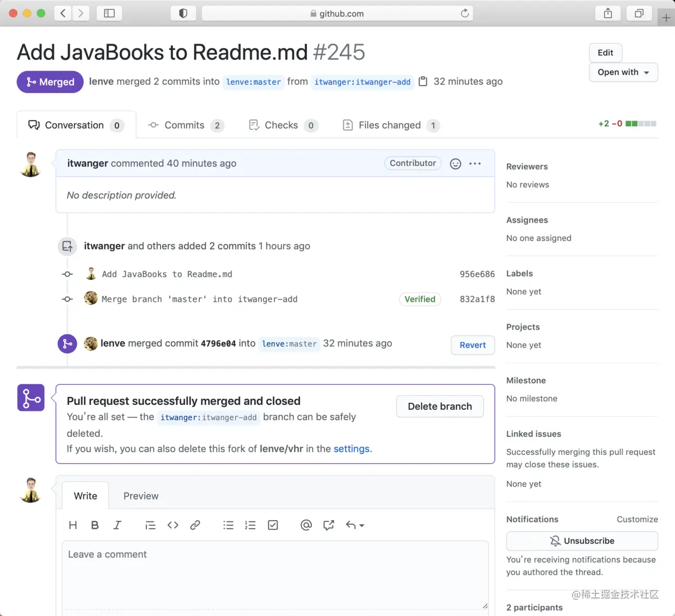The image size is (675, 616).
Task: Open the privacy shield report icon
Action: point(183,13)
